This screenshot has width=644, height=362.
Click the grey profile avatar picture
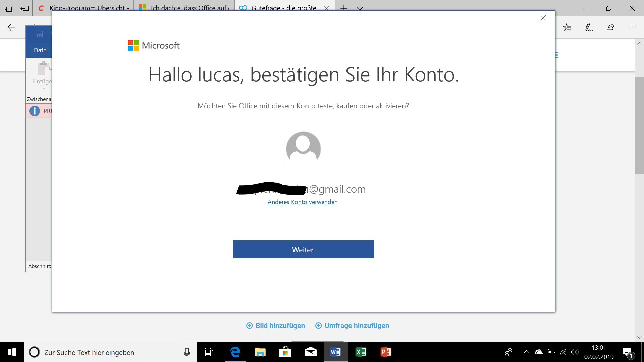(x=303, y=148)
